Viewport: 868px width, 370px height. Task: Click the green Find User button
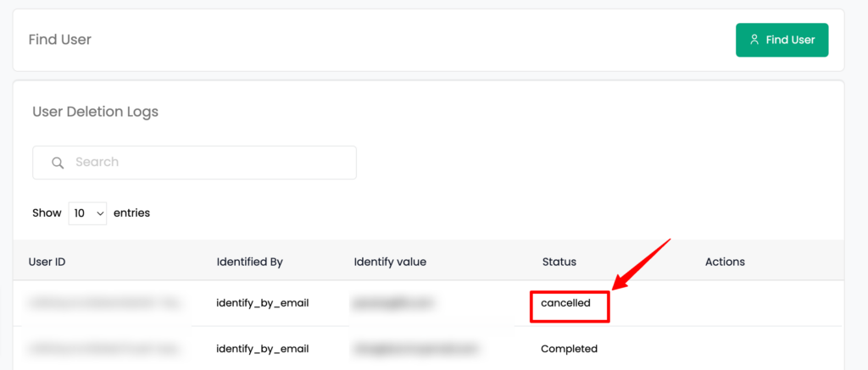782,40
